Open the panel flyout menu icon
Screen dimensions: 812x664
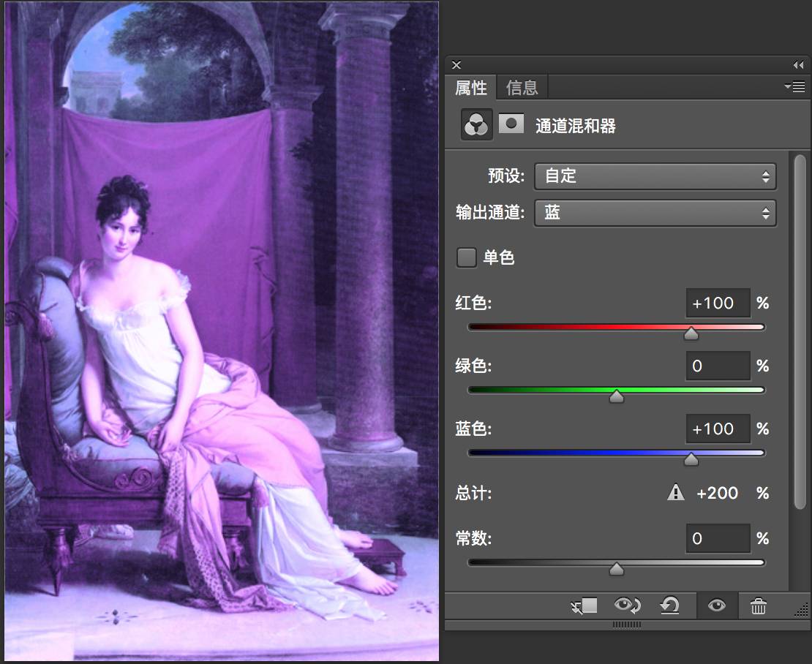coord(795,86)
